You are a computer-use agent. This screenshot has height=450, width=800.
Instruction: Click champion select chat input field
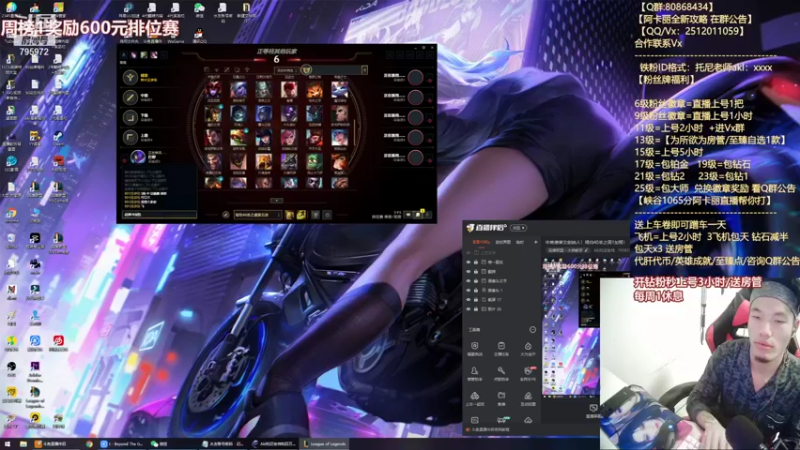click(159, 215)
